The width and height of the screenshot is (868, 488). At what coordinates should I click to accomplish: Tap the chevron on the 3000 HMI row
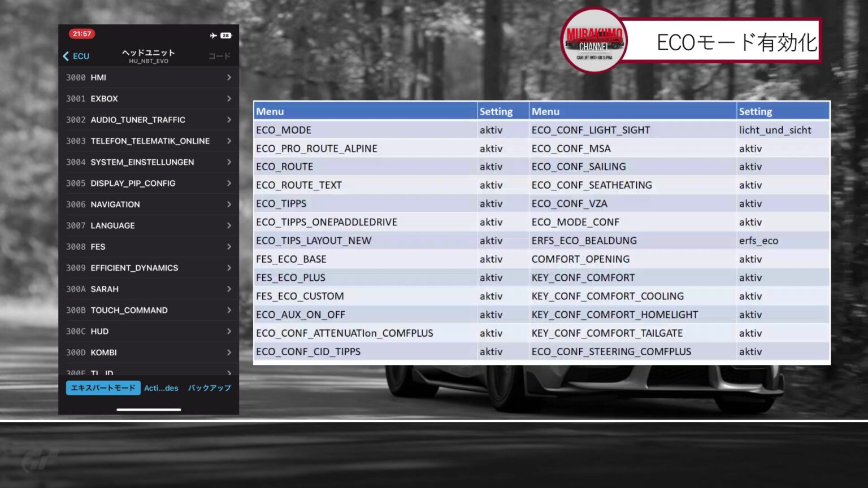pos(229,77)
